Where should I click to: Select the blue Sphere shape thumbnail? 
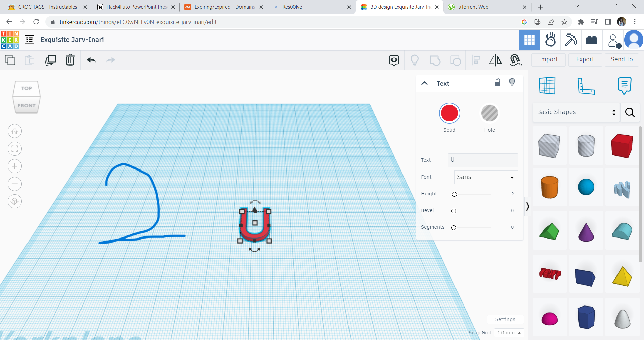(x=586, y=187)
